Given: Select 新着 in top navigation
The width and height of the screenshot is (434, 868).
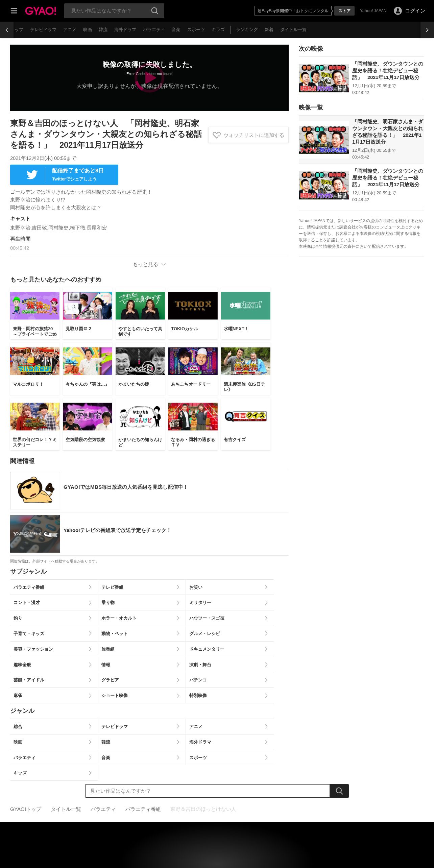Looking at the screenshot, I should click(x=269, y=30).
